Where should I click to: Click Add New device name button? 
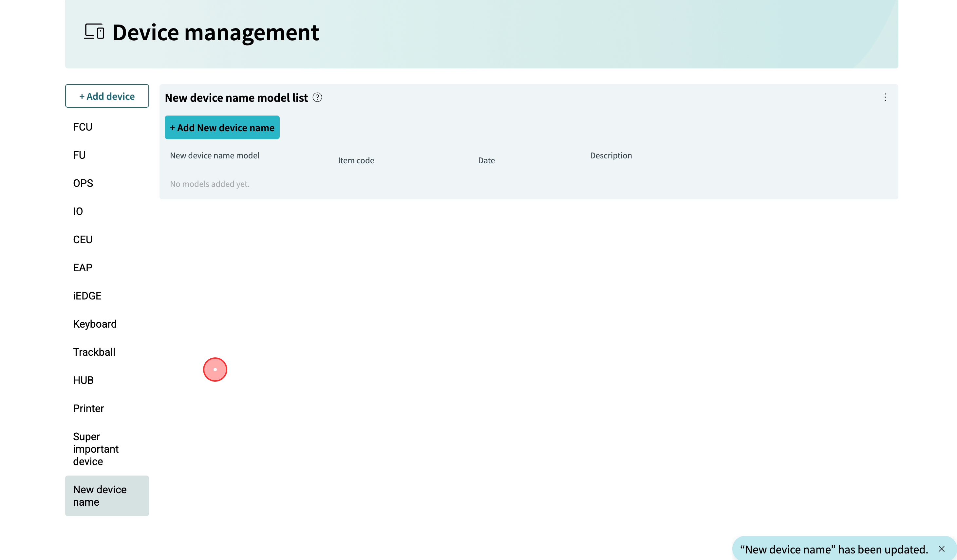pyautogui.click(x=222, y=127)
